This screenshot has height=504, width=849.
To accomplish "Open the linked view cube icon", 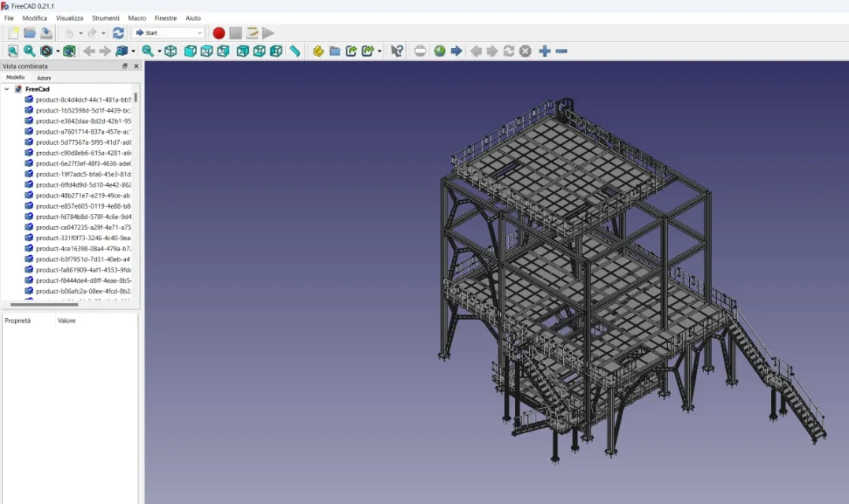I will 122,51.
